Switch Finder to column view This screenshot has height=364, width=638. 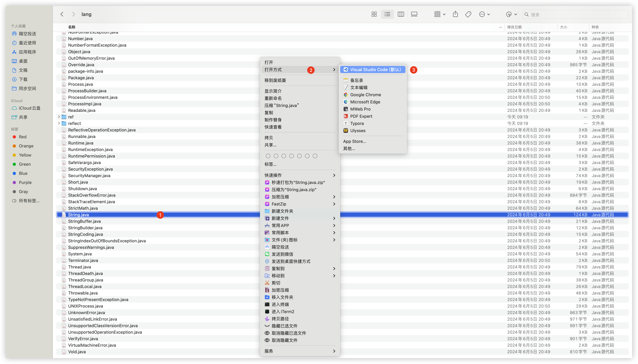tap(401, 14)
